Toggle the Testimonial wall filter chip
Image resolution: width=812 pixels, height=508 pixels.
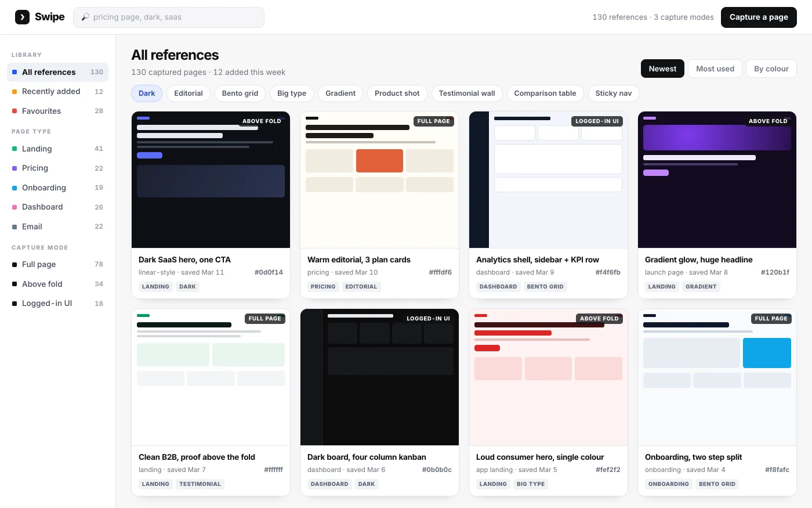(467, 93)
